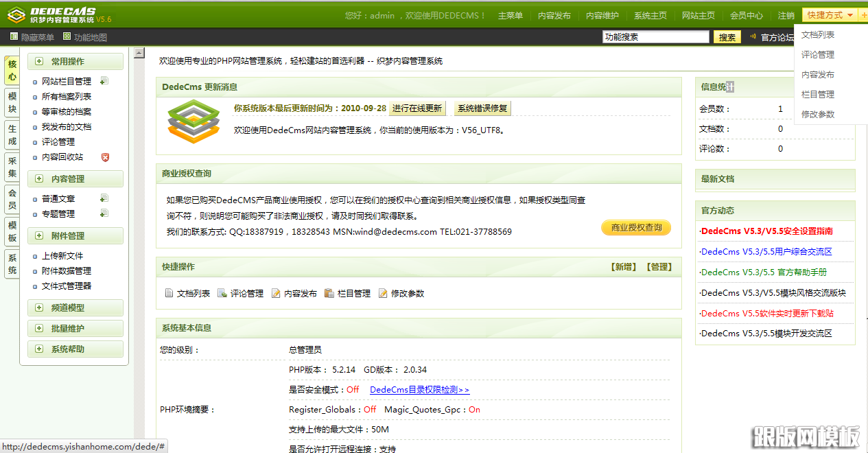Open 等审核的档案 in sidebar

coord(67,111)
